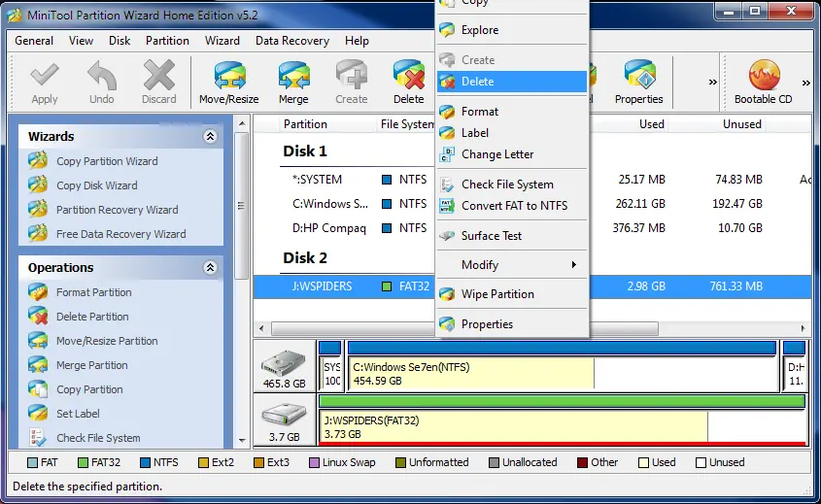The image size is (821, 504).
Task: Click partition list scroll right arrow
Action: (x=803, y=328)
